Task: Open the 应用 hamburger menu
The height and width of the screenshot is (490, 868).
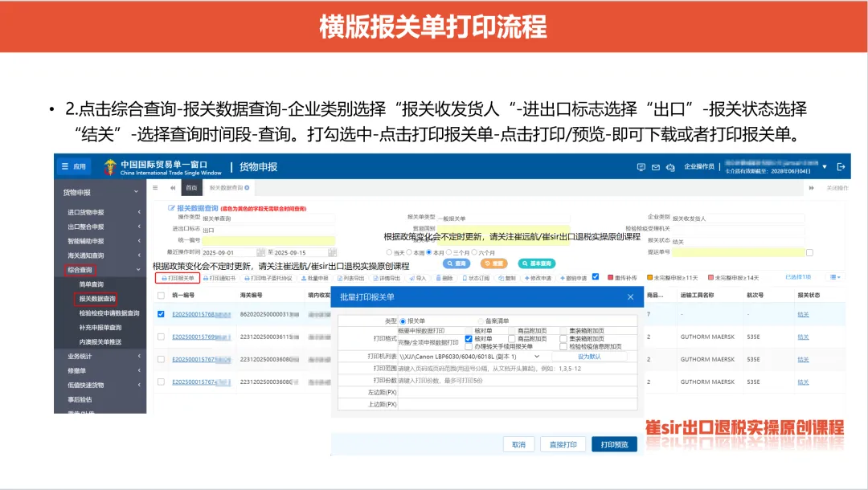Action: click(x=74, y=166)
